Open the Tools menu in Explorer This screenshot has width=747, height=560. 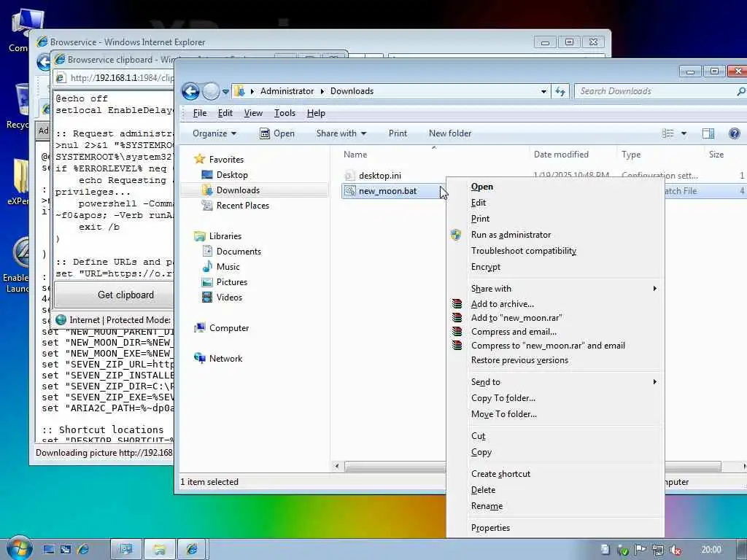click(285, 113)
